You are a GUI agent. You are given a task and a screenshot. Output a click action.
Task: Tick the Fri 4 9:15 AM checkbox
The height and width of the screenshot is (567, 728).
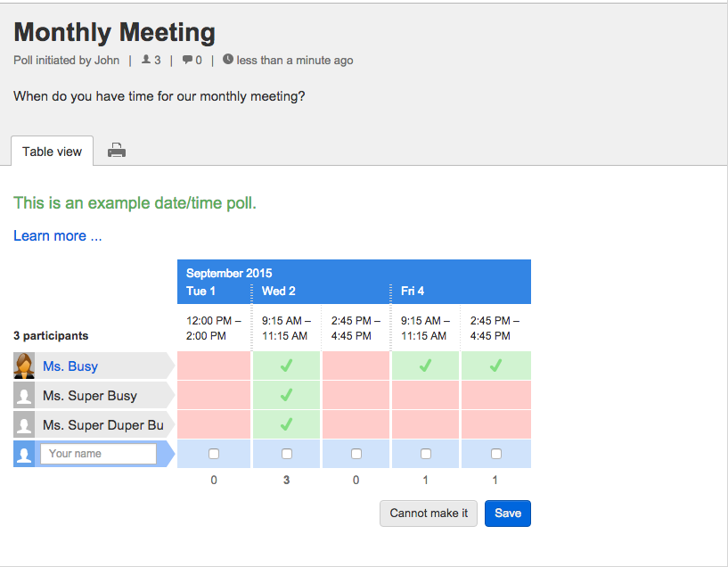pos(426,454)
